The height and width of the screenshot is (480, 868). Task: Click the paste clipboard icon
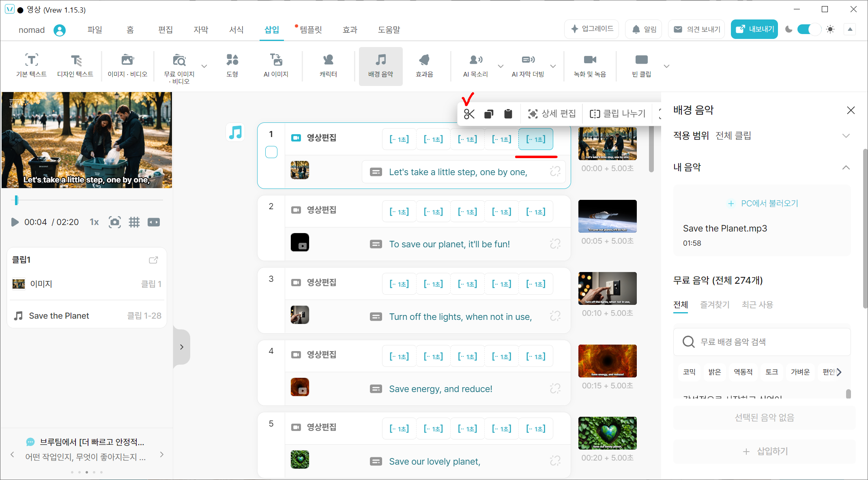[508, 114]
